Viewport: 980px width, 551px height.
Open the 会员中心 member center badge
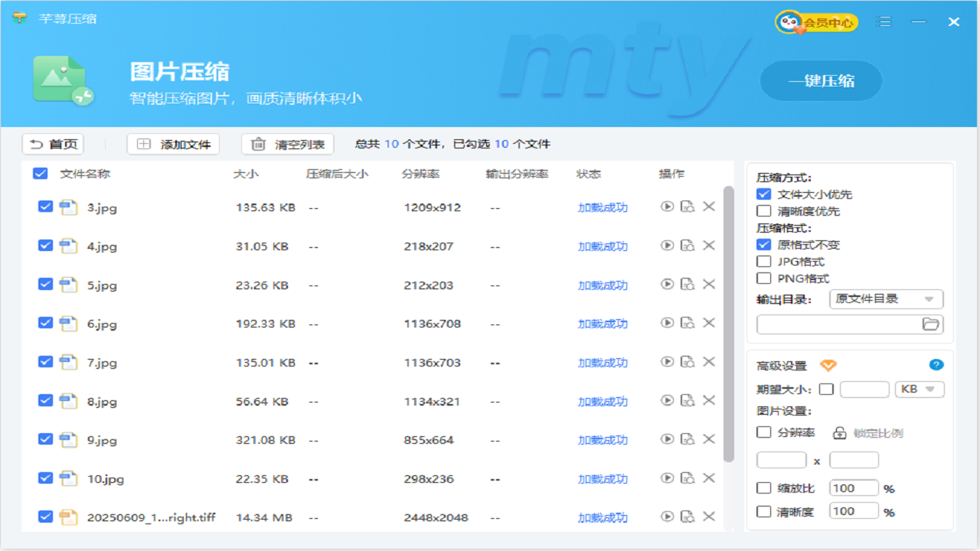(x=816, y=22)
